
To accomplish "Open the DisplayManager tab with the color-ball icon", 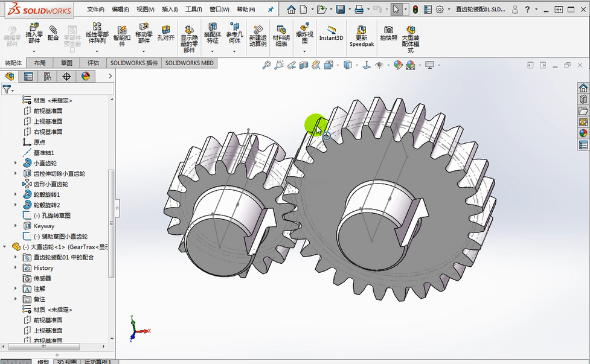I will click(85, 76).
